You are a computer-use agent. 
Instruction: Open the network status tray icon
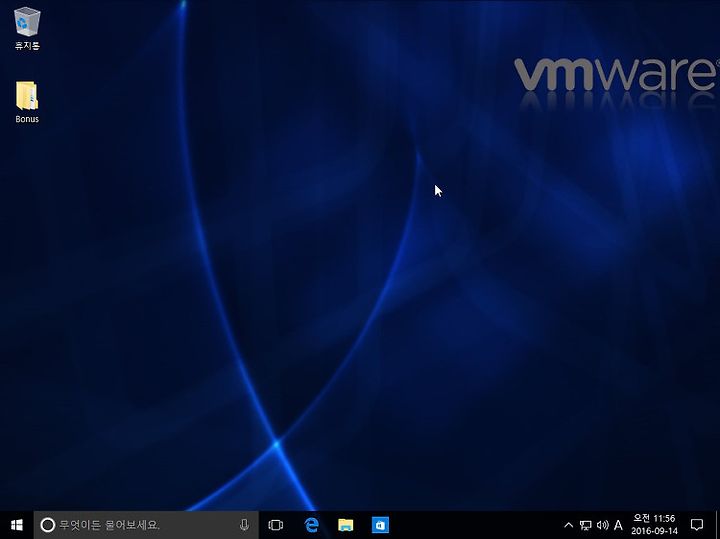(585, 525)
